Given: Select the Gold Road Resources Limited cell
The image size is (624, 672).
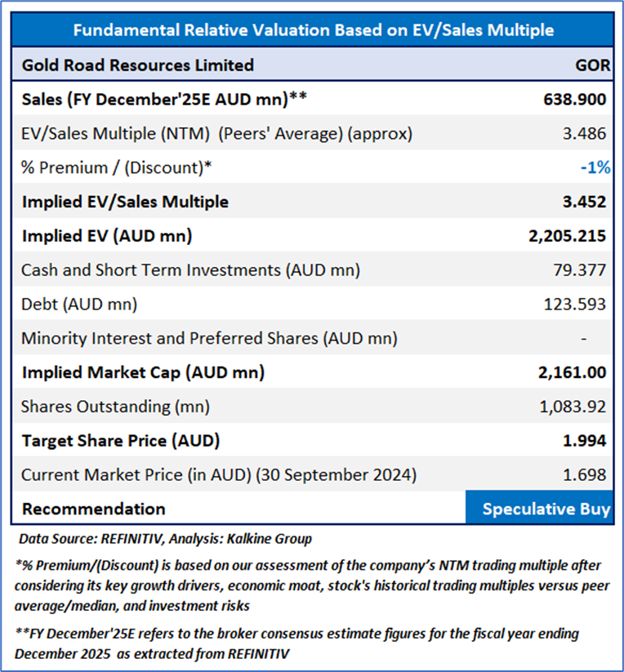Looking at the screenshot, I should coord(137,65).
